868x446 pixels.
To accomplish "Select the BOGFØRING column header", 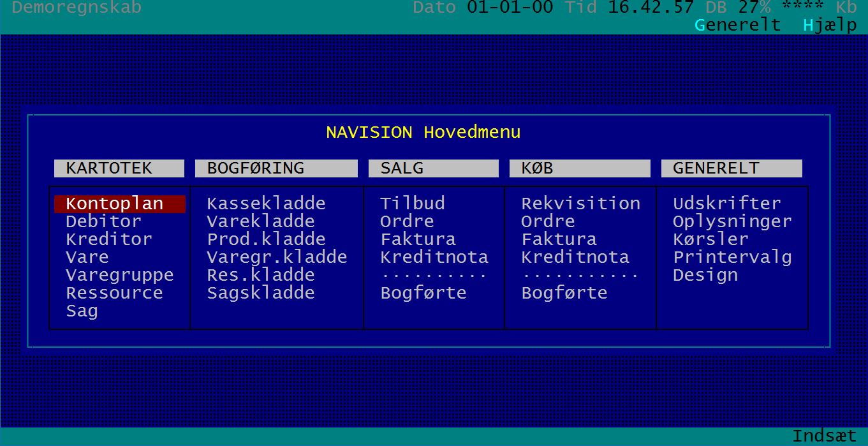I will 277,168.
